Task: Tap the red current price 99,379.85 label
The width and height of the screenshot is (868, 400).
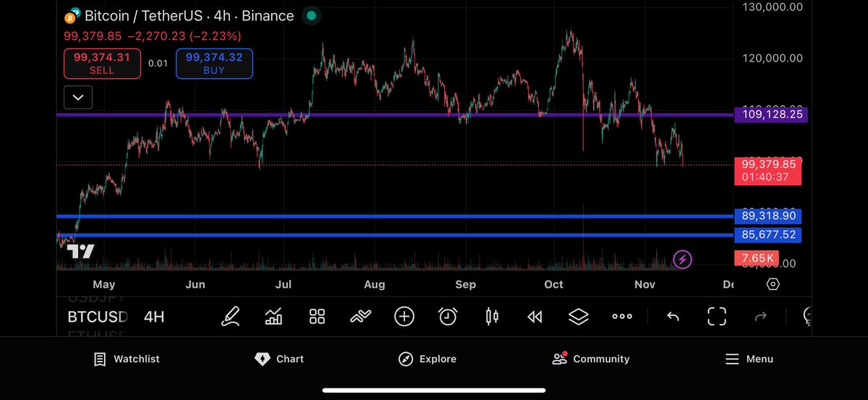Action: [768, 165]
